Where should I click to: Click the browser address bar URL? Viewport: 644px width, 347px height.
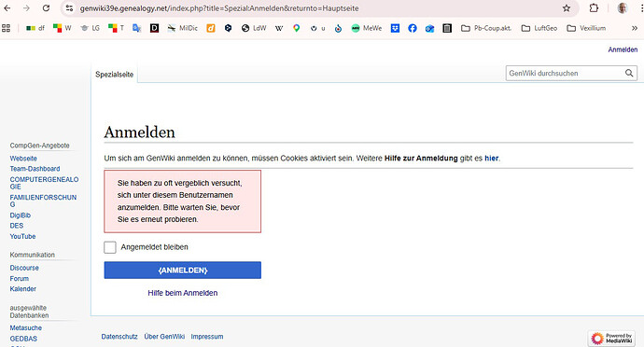(x=219, y=8)
